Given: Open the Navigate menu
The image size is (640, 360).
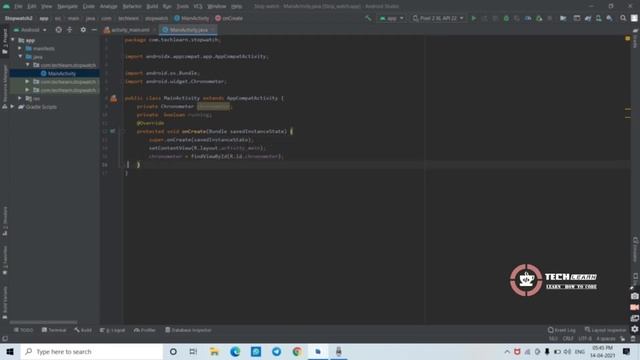Looking at the screenshot, I should (x=67, y=7).
